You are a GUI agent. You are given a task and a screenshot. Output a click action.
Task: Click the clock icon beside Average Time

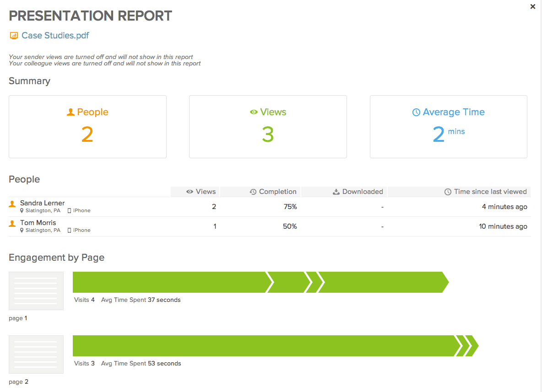416,112
